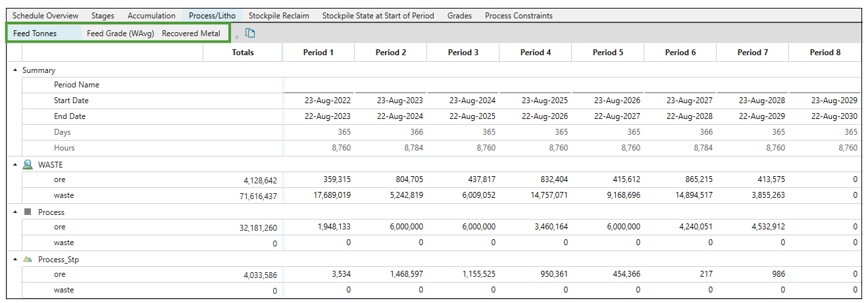The width and height of the screenshot is (868, 303).
Task: Show Feed Grade (WAvg) view
Action: 120,33
